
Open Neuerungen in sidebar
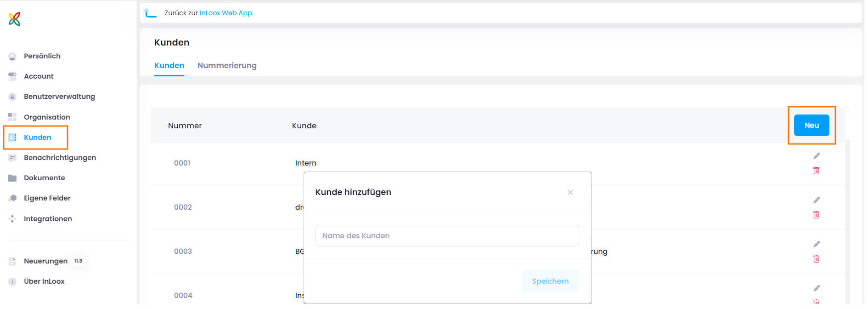click(45, 261)
